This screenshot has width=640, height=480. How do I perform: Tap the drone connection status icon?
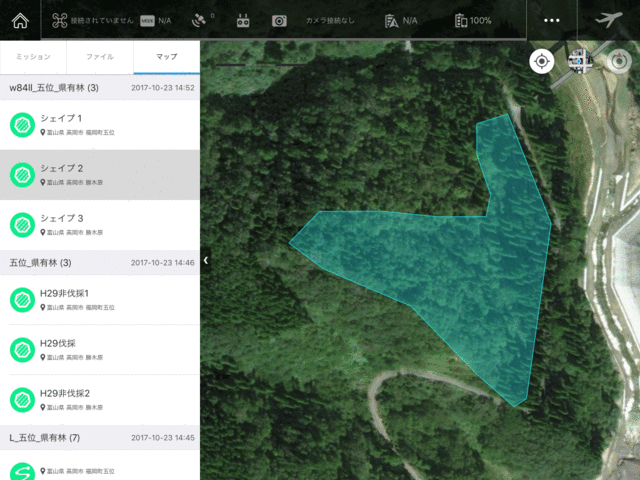(60, 20)
